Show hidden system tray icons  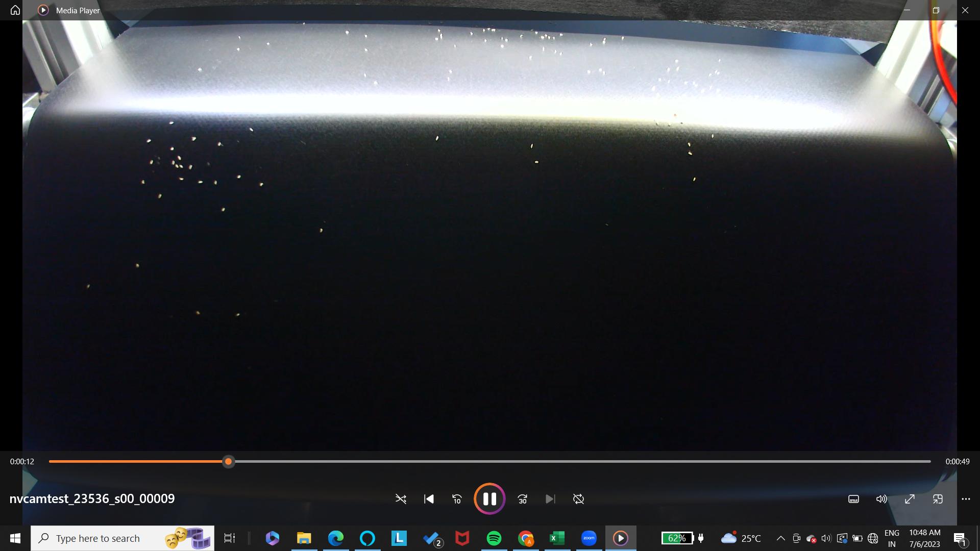781,538
